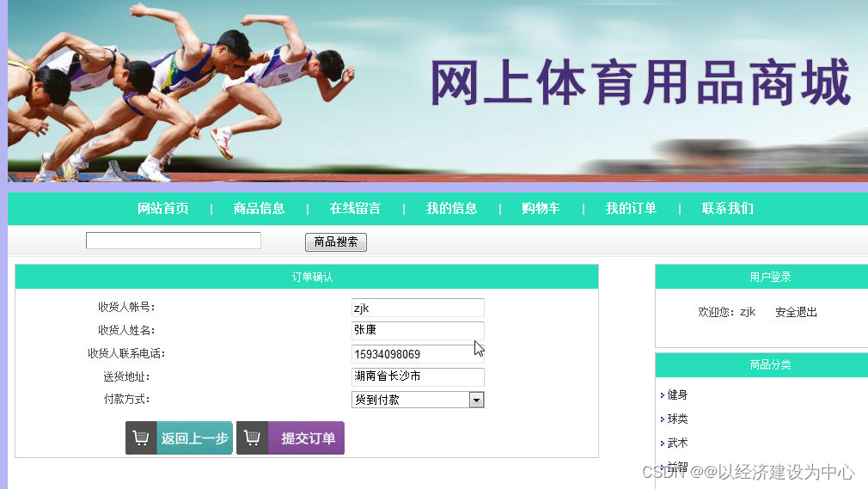Viewport: 868px width, 489px height.
Task: Click 安全退出 to log out
Action: (796, 312)
